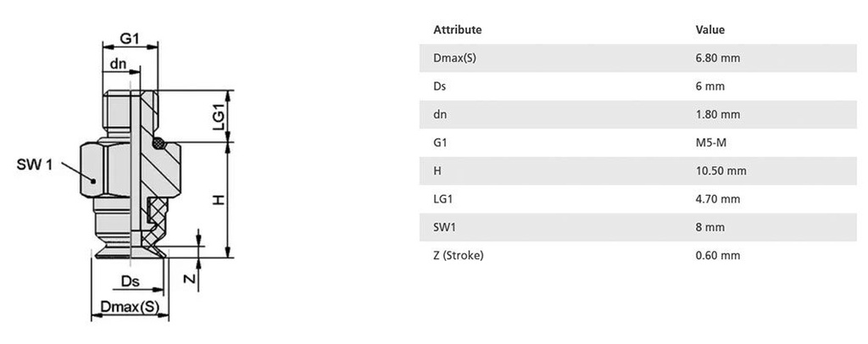Viewport: 868px width, 344px height.
Task: Click the Ds dimension label in drawing
Action: 130,280
